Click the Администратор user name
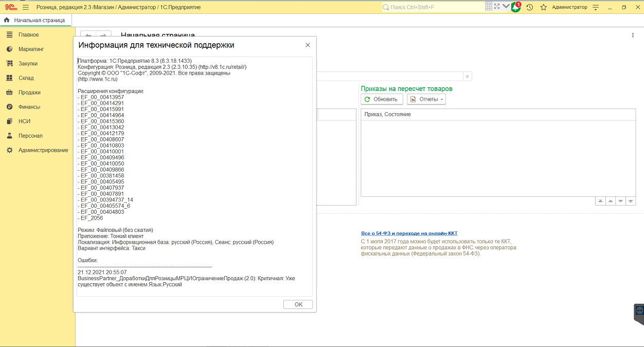644x347 pixels. click(569, 7)
